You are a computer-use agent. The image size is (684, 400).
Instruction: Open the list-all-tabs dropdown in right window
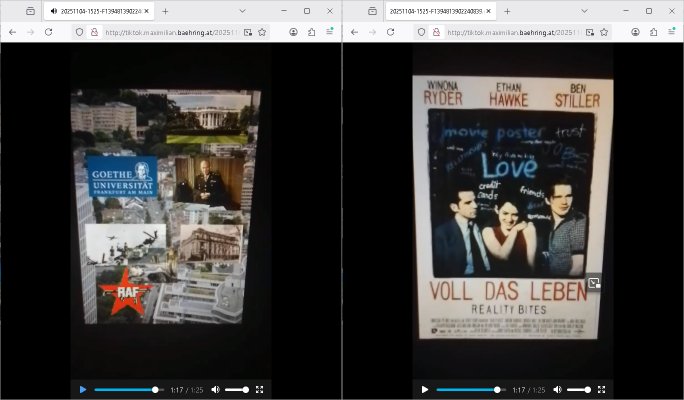pos(584,11)
